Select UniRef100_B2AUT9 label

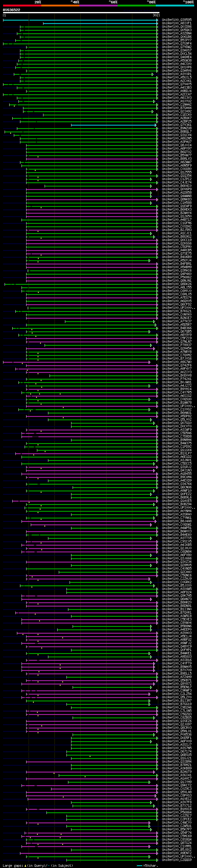[x=177, y=772]
